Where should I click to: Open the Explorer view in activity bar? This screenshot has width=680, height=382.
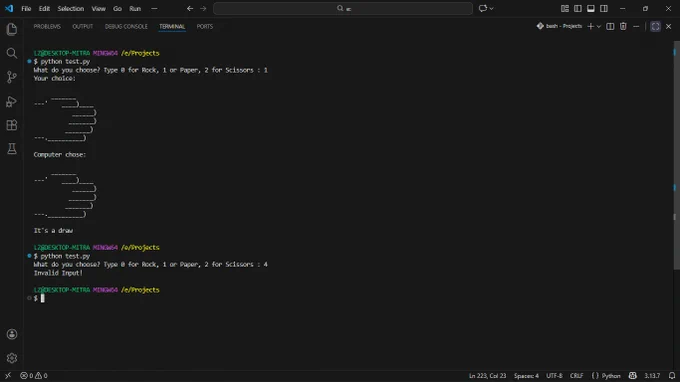tap(12, 29)
